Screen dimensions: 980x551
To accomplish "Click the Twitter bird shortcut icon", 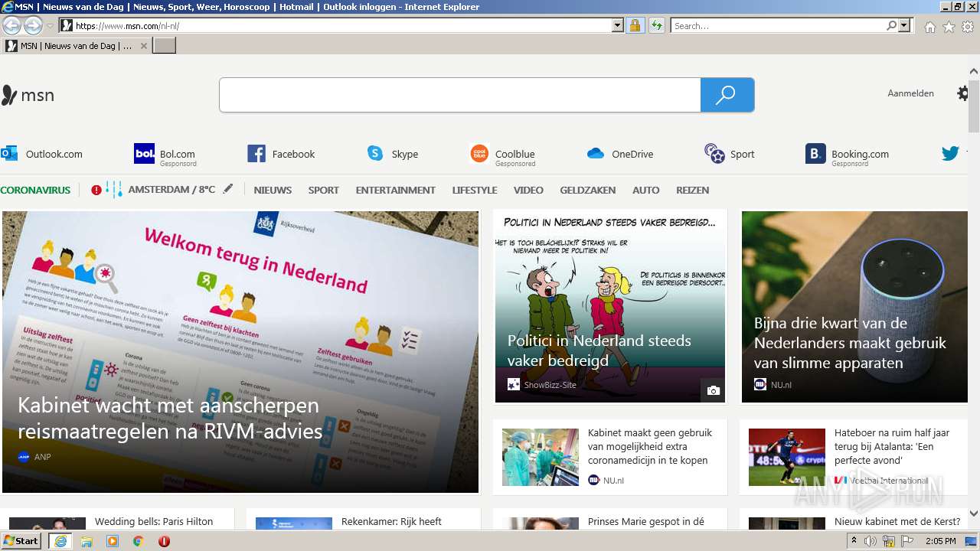I will (x=950, y=154).
